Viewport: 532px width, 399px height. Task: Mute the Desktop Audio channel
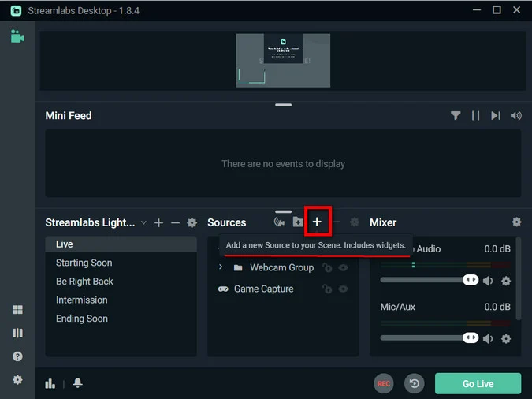pos(488,281)
